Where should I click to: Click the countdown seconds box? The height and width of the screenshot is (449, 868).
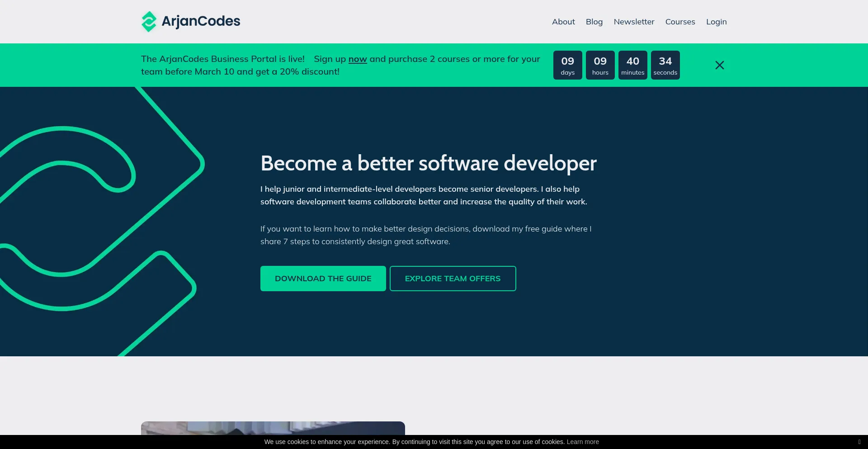(x=665, y=65)
